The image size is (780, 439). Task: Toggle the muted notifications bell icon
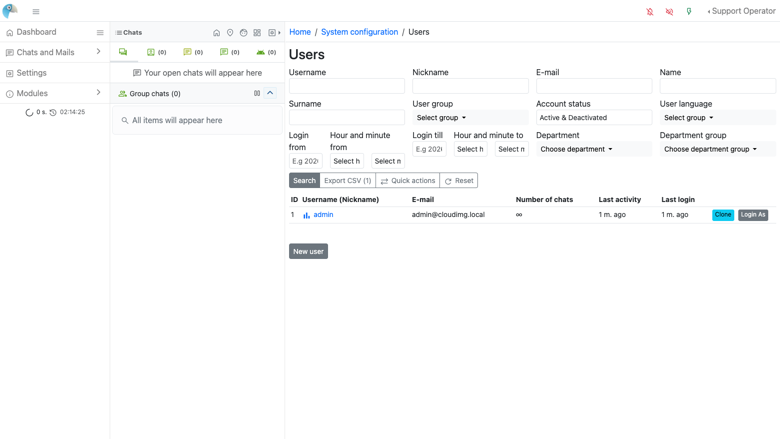650,11
